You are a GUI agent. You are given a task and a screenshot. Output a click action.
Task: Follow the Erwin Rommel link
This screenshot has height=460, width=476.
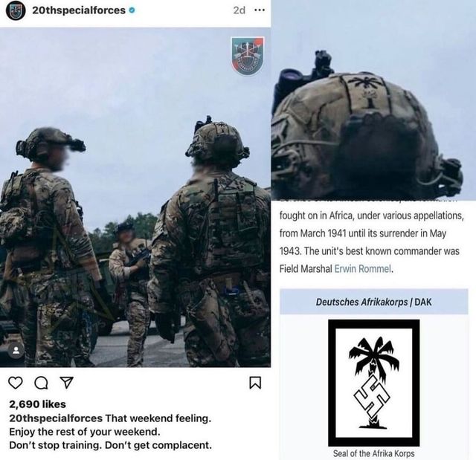[x=363, y=269]
